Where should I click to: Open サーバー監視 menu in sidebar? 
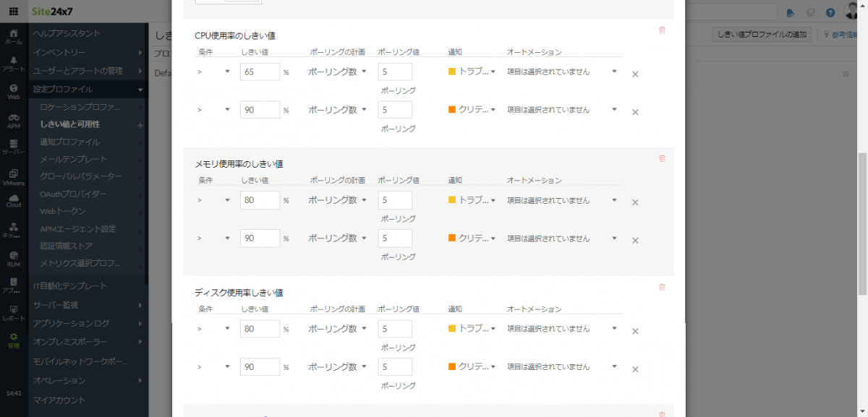(x=88, y=305)
